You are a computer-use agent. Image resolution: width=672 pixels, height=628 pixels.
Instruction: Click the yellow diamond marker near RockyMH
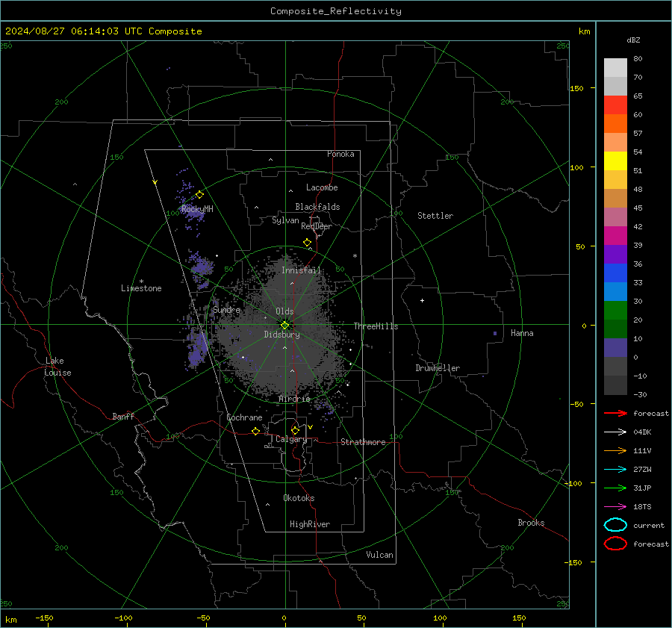point(199,195)
